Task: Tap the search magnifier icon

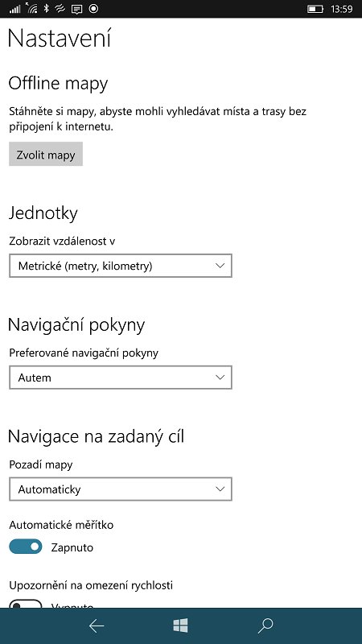Action: tap(265, 626)
